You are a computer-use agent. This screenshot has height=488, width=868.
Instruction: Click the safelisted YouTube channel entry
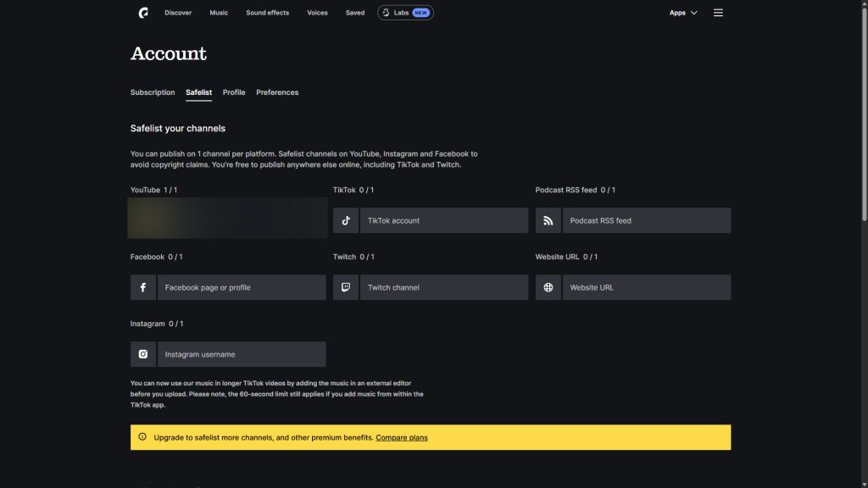pyautogui.click(x=227, y=219)
